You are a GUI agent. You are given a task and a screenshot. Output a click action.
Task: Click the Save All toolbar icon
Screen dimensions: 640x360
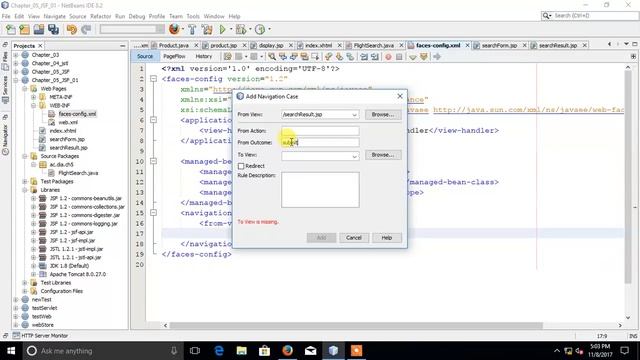pos(53,29)
